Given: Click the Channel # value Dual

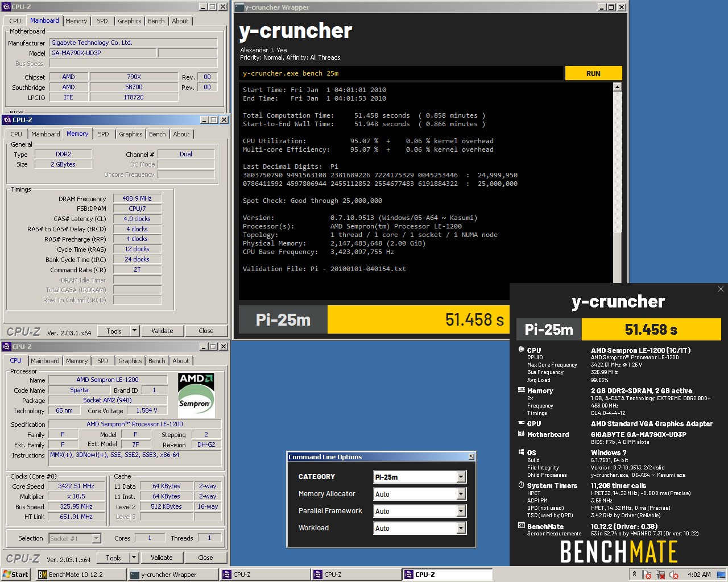Looking at the screenshot, I should click(186, 154).
